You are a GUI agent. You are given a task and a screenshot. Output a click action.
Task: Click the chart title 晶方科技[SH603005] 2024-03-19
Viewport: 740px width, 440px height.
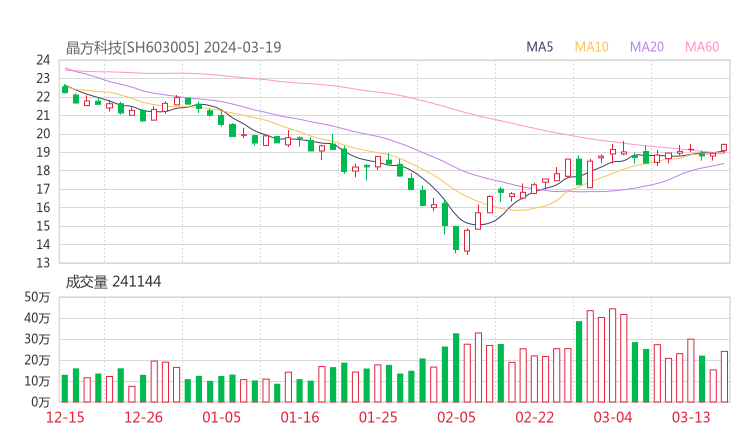173,47
